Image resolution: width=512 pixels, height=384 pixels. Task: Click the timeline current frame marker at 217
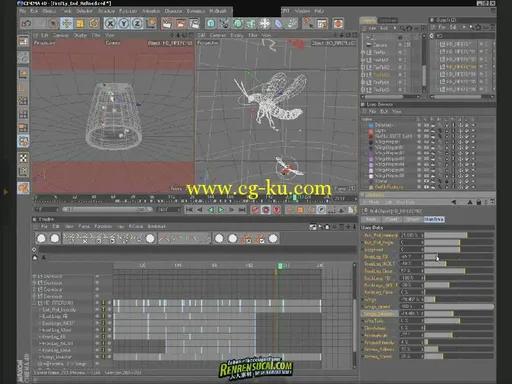click(x=280, y=266)
